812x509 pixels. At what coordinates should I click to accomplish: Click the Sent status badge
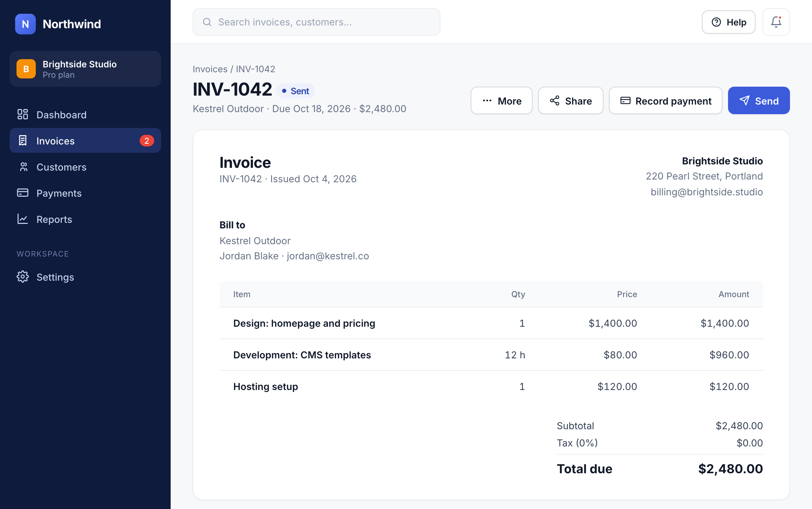[296, 91]
